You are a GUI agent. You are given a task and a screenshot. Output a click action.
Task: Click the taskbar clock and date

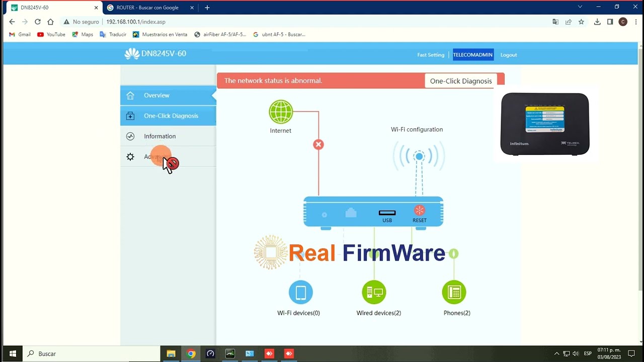(x=609, y=353)
